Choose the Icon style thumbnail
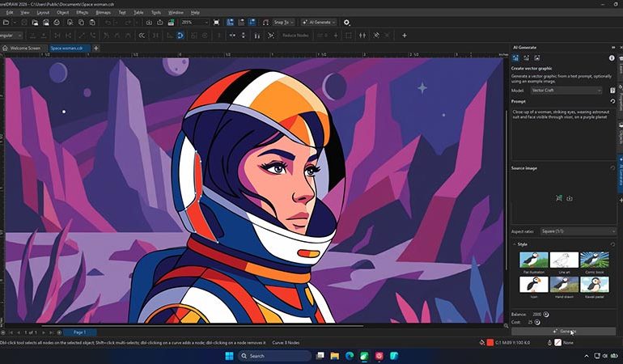 [x=534, y=285]
